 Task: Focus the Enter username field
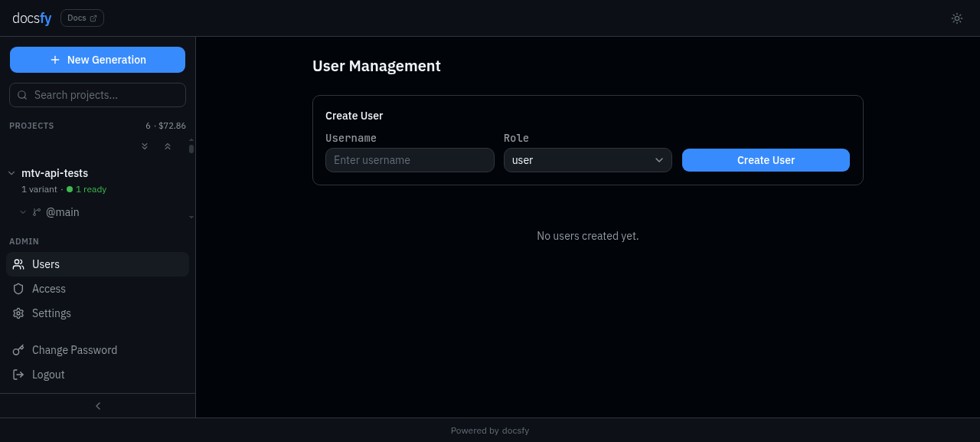coord(410,160)
